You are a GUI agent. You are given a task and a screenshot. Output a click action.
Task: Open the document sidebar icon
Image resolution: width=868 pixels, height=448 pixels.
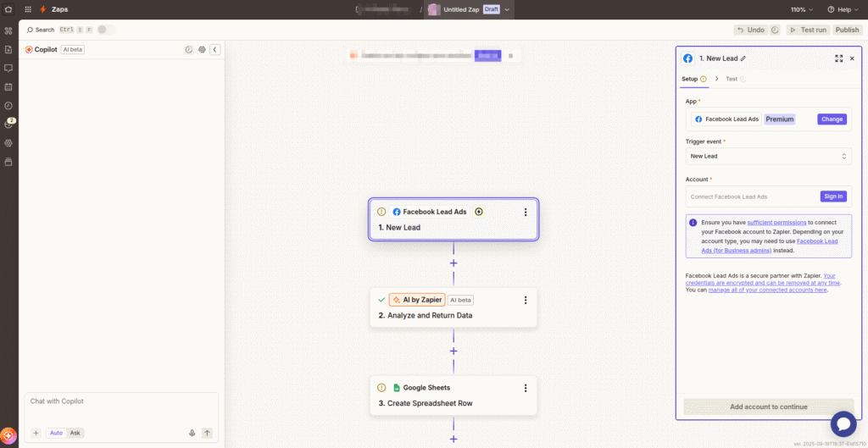pos(8,50)
